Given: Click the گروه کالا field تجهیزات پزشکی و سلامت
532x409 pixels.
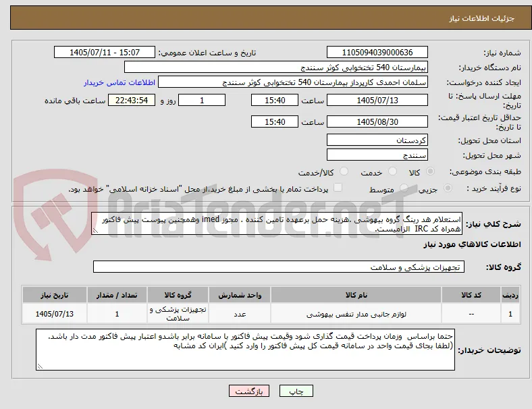Looking at the screenshot, I should point(279,267).
